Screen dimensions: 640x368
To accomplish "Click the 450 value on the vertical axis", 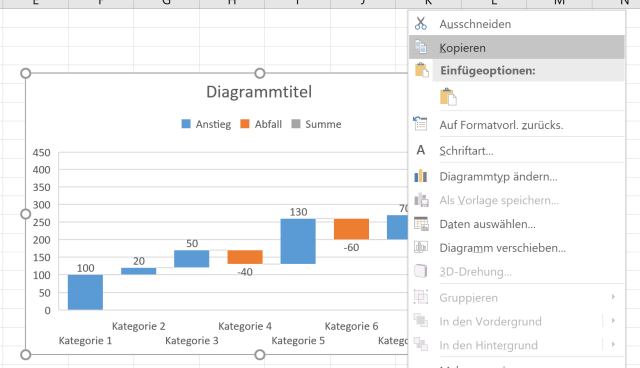I will pos(42,153).
